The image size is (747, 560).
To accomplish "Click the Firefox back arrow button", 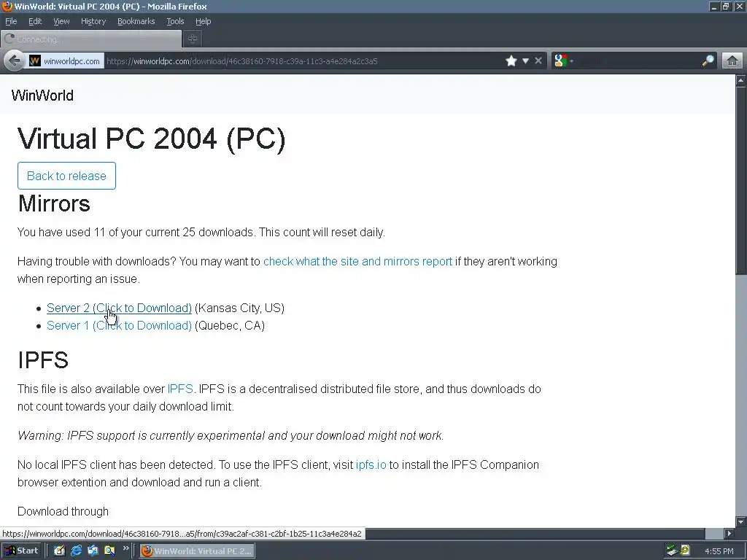I will (x=15, y=61).
